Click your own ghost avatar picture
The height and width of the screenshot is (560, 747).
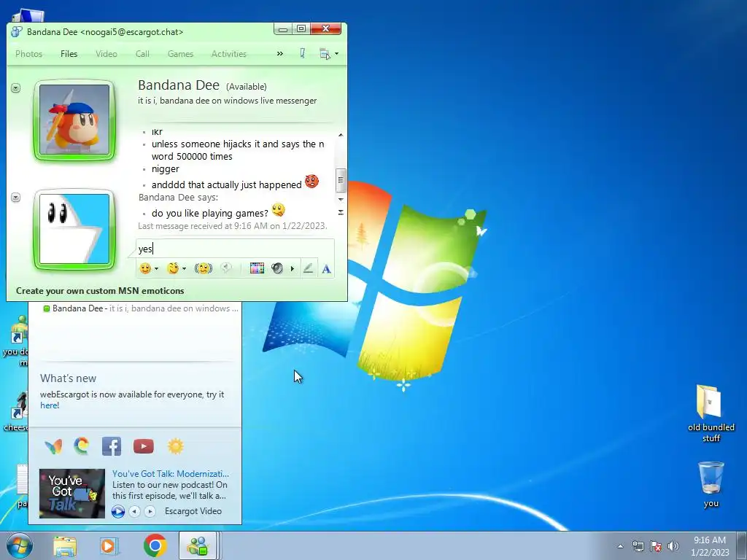[74, 229]
